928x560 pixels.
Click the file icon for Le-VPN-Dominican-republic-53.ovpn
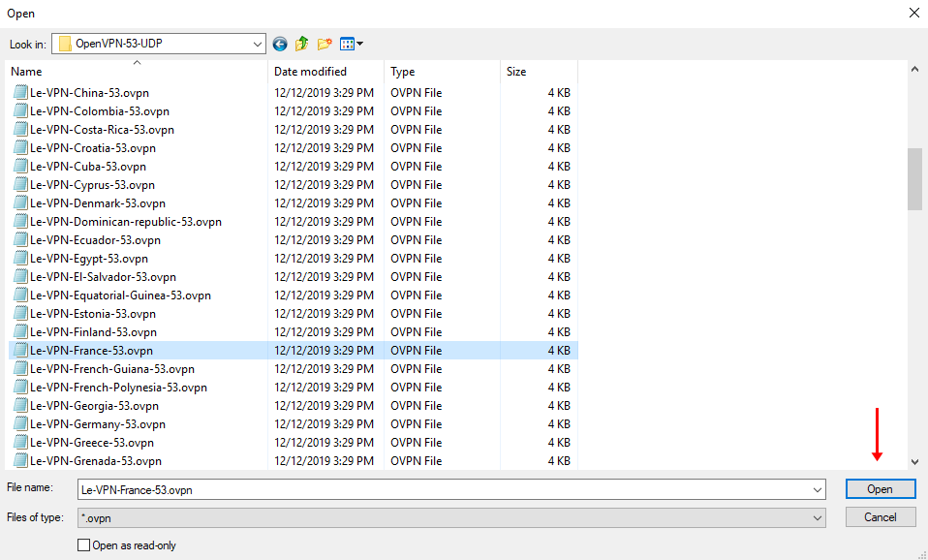coord(20,222)
